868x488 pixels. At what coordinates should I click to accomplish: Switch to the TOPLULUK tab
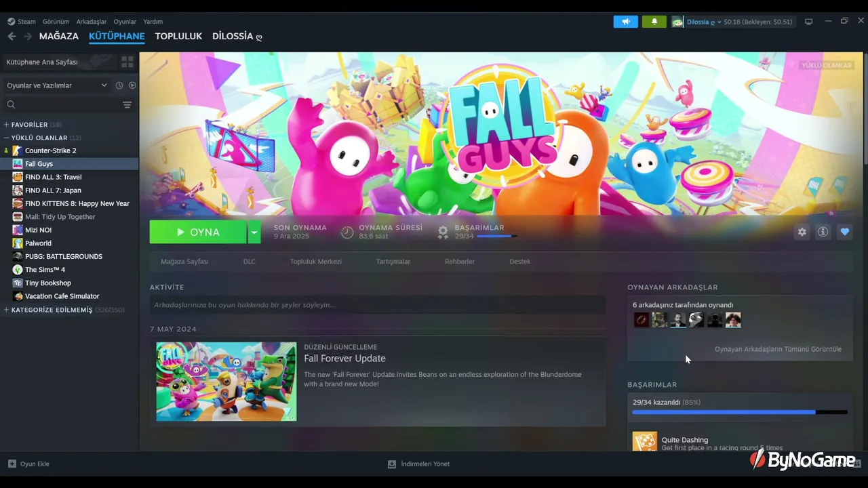pos(178,36)
